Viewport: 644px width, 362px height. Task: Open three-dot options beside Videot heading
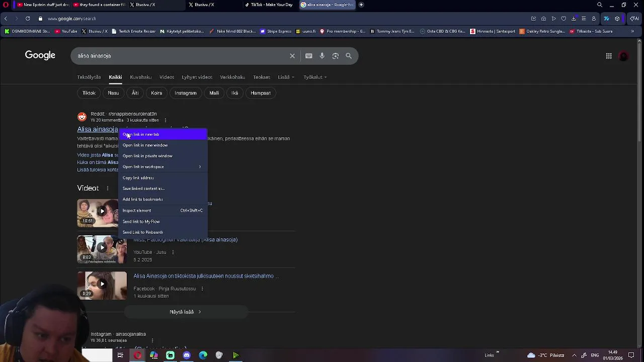tap(107, 188)
